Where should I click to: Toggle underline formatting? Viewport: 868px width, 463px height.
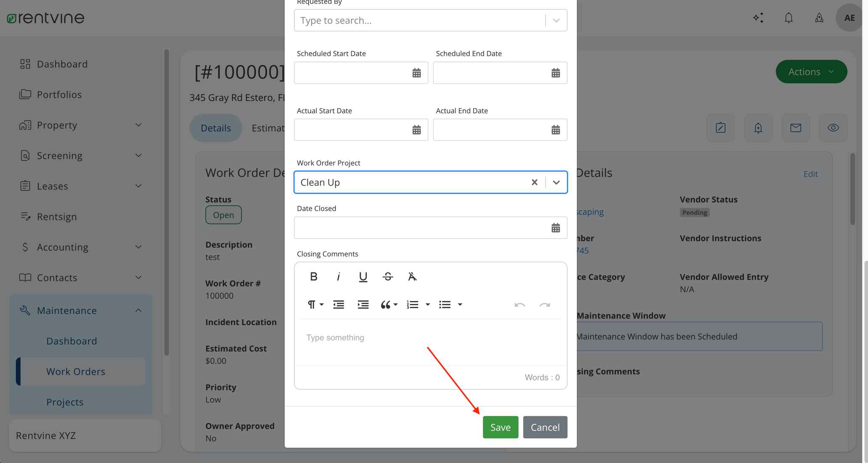tap(363, 276)
